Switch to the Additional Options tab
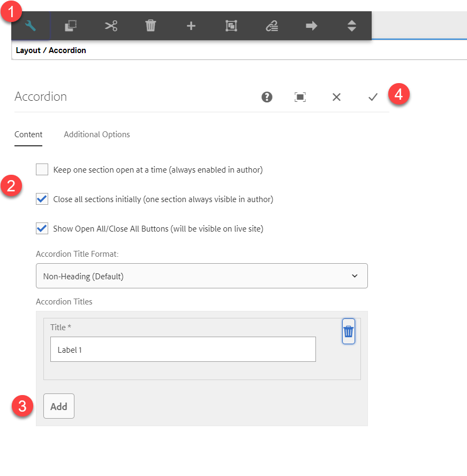This screenshot has height=476, width=467. pos(97,135)
